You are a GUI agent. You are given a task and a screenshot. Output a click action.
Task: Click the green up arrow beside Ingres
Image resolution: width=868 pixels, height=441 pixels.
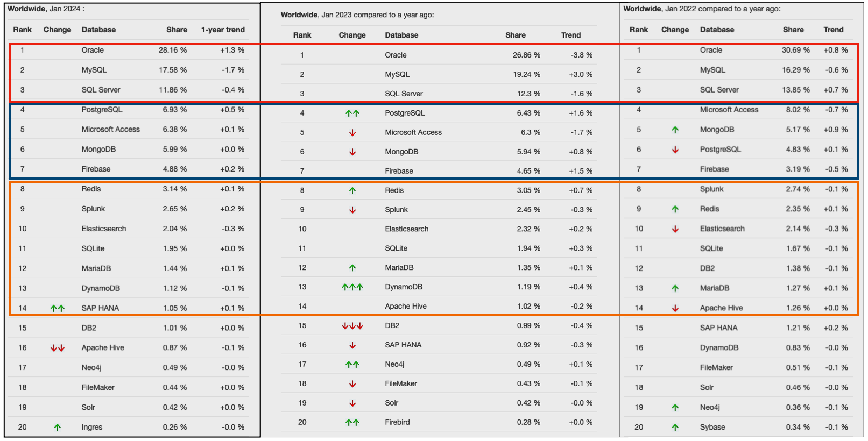point(58,428)
